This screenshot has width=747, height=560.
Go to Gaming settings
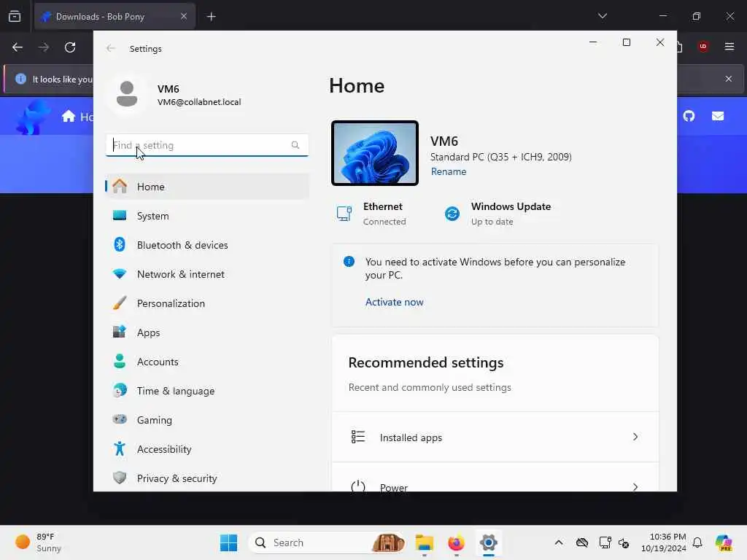(x=207, y=420)
